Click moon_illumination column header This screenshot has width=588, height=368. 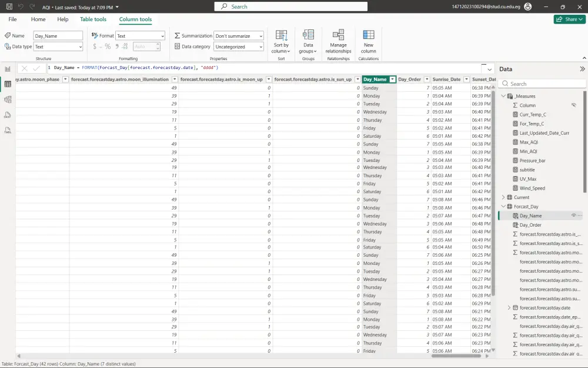click(x=119, y=79)
